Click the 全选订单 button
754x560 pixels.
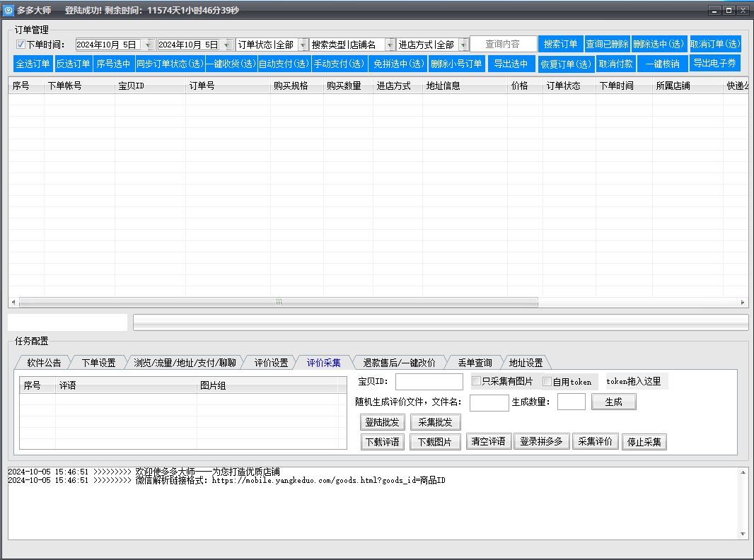[x=33, y=64]
